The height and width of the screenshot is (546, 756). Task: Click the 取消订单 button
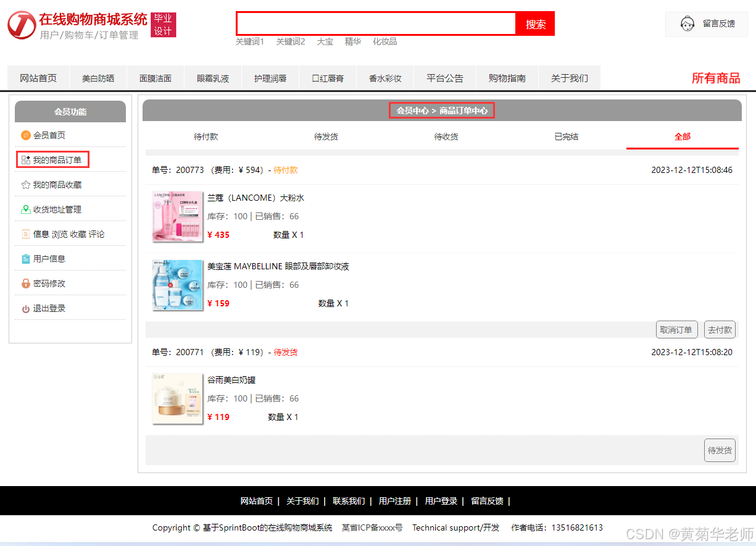pyautogui.click(x=677, y=330)
